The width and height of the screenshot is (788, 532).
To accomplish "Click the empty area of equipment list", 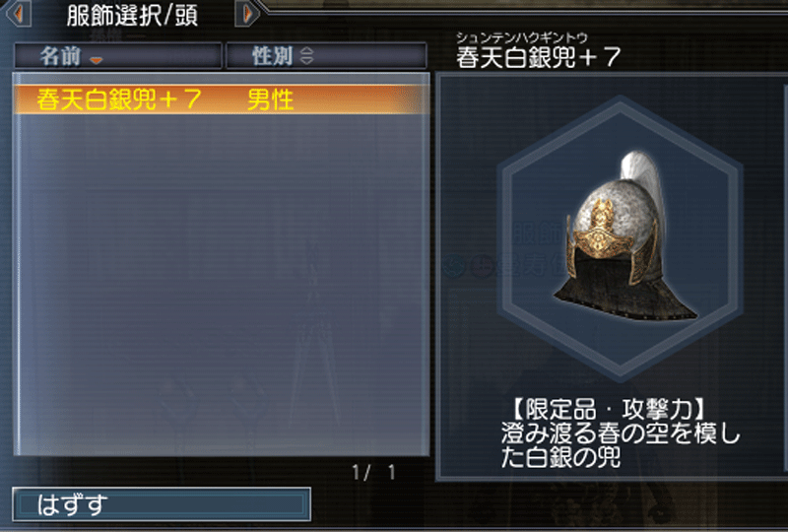I will point(221,284).
